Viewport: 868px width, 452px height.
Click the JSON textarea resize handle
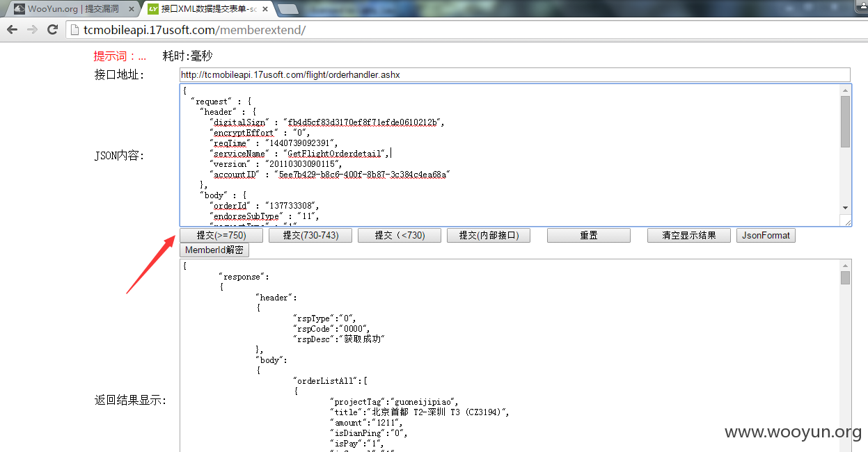(846, 220)
